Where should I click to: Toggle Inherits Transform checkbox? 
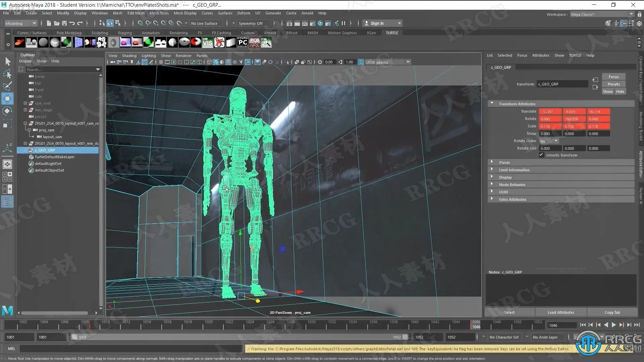pyautogui.click(x=541, y=155)
